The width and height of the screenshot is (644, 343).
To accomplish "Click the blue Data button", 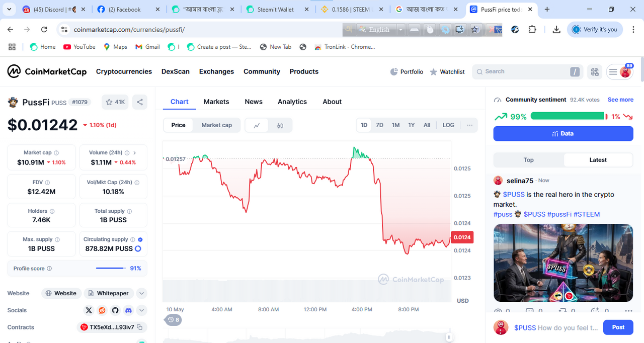I will (x=563, y=134).
